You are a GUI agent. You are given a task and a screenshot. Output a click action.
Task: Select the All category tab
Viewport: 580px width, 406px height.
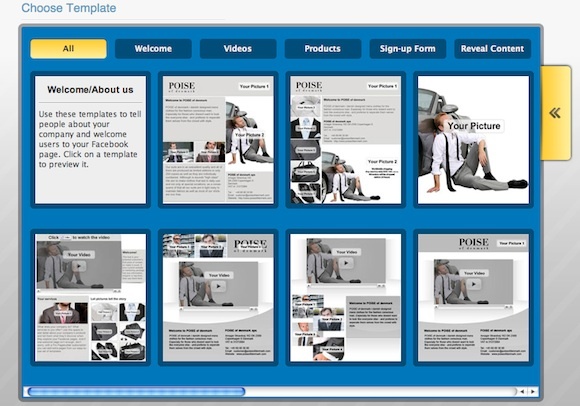point(68,49)
